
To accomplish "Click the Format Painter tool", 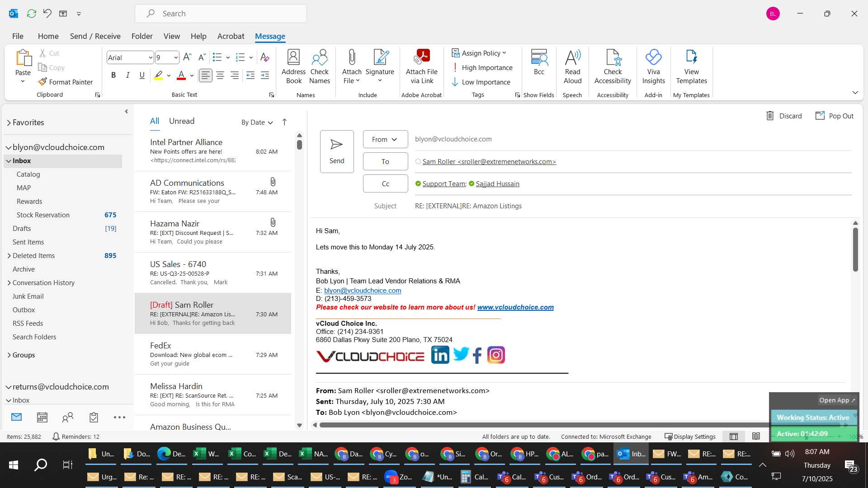I will [x=66, y=82].
